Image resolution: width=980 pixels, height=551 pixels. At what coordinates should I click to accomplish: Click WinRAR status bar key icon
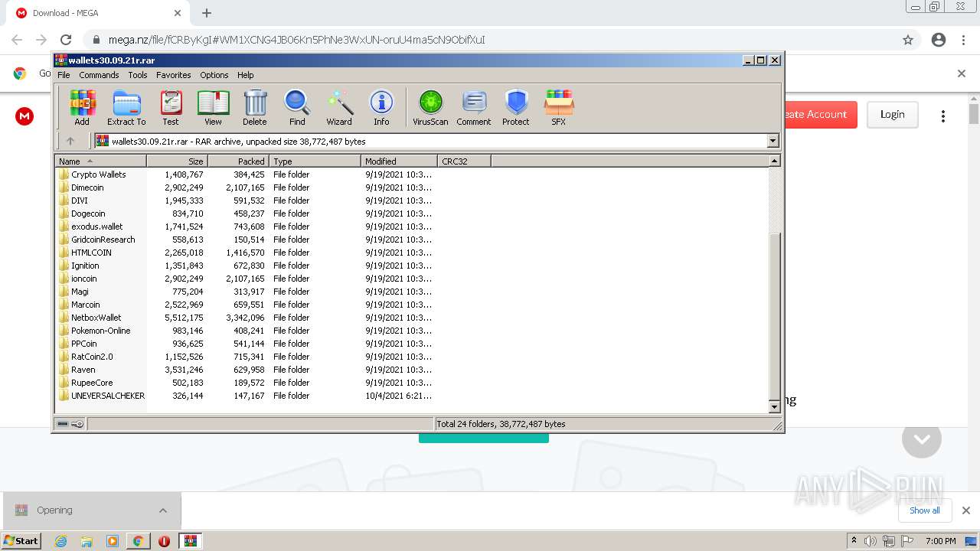pos(77,424)
